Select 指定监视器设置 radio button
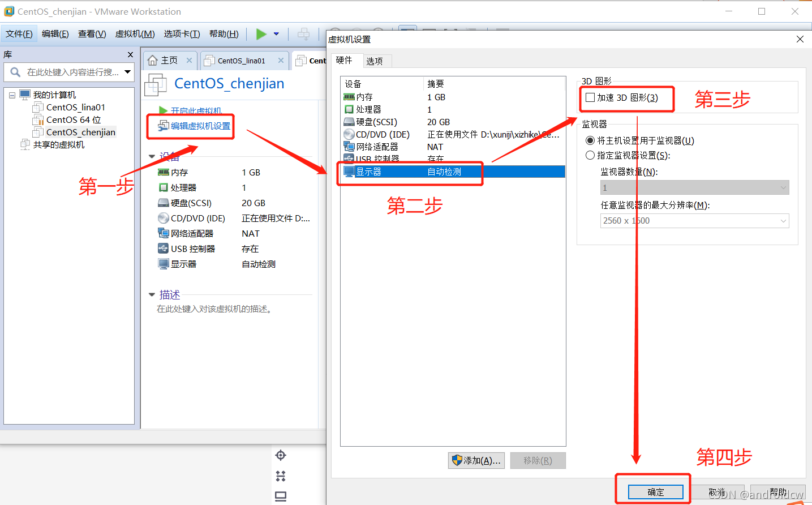The image size is (812, 505). click(590, 155)
